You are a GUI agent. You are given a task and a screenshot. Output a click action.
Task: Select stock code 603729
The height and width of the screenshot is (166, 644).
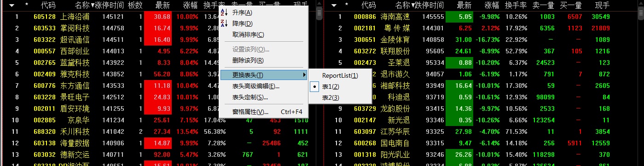365,109
